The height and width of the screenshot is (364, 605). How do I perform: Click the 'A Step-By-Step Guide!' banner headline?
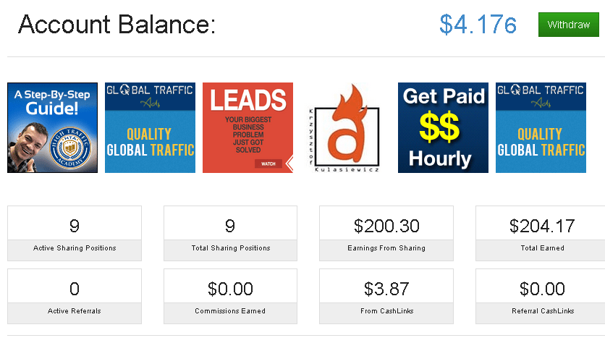pyautogui.click(x=52, y=101)
